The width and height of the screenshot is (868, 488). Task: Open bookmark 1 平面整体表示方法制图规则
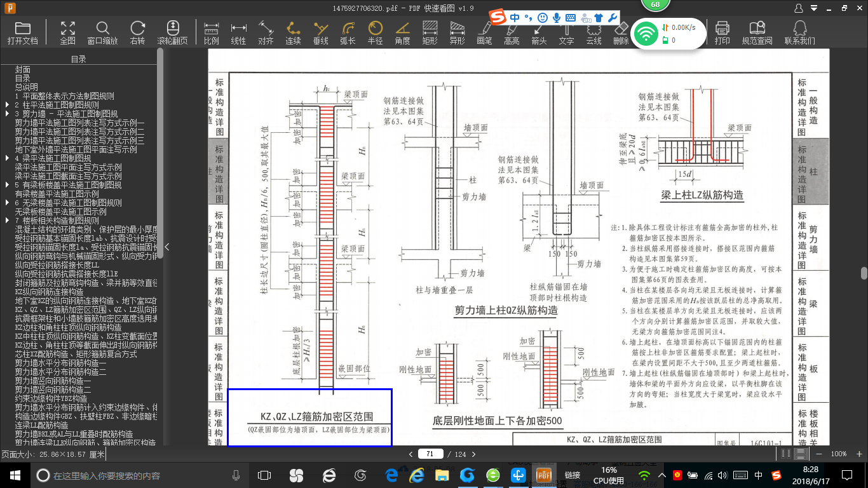tap(65, 96)
